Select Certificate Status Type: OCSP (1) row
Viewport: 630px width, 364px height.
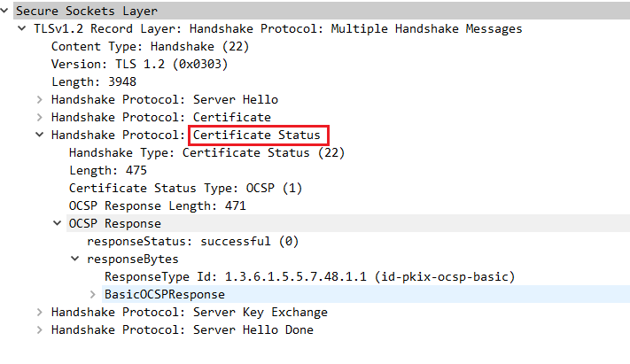click(185, 188)
